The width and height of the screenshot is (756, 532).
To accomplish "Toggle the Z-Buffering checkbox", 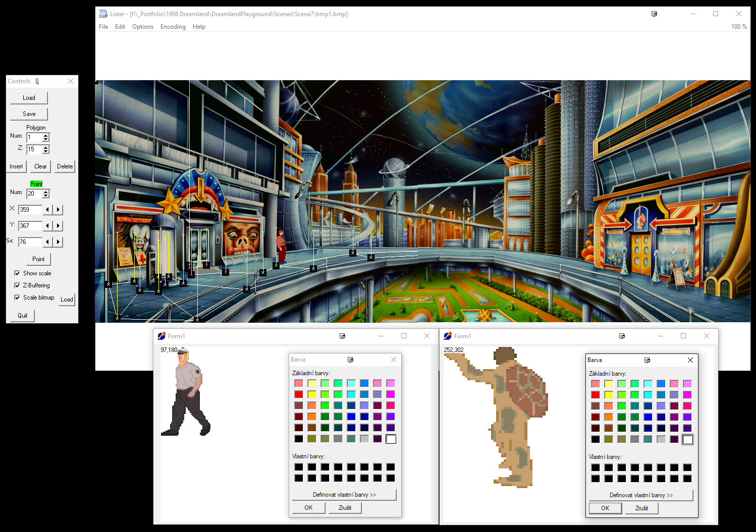I will click(x=17, y=285).
